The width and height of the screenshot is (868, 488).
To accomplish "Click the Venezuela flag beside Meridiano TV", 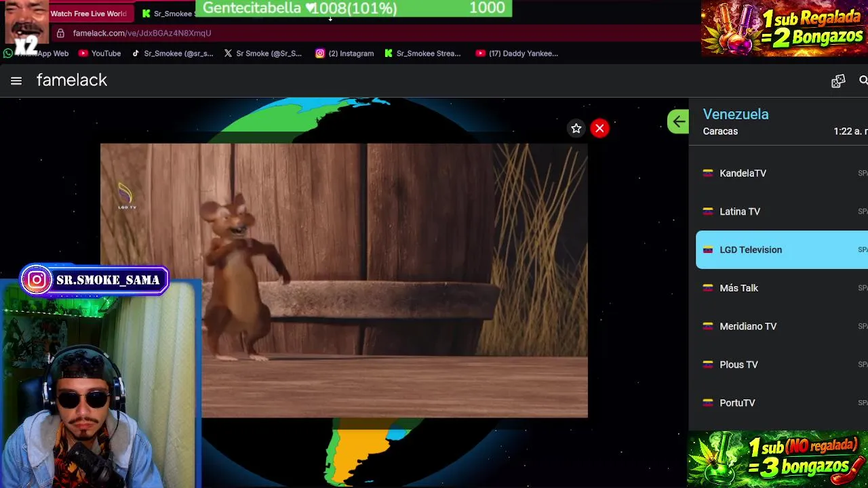I will click(x=708, y=327).
